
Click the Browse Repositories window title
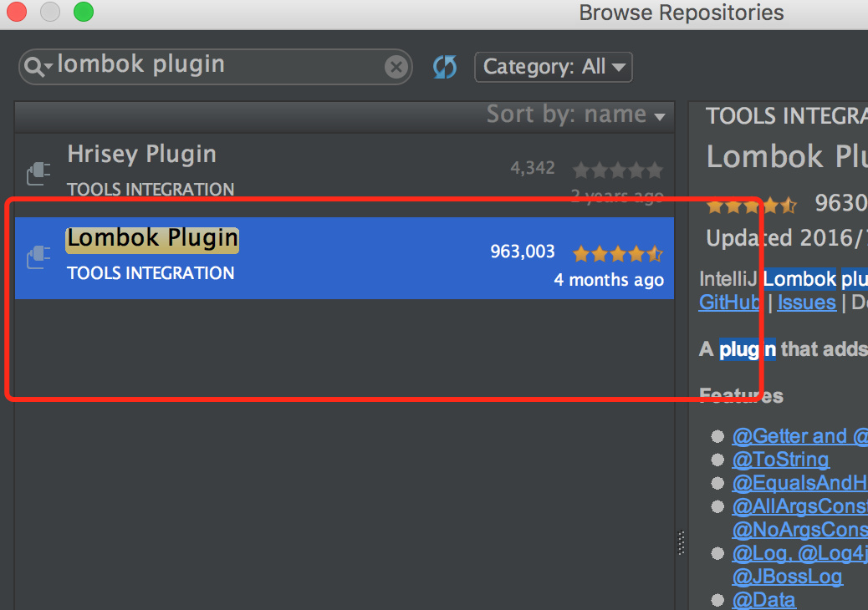(x=682, y=13)
